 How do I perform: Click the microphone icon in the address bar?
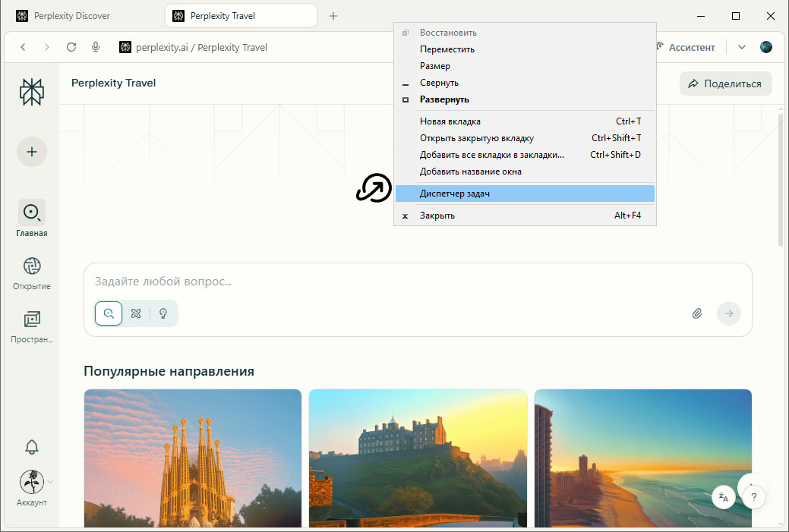96,47
